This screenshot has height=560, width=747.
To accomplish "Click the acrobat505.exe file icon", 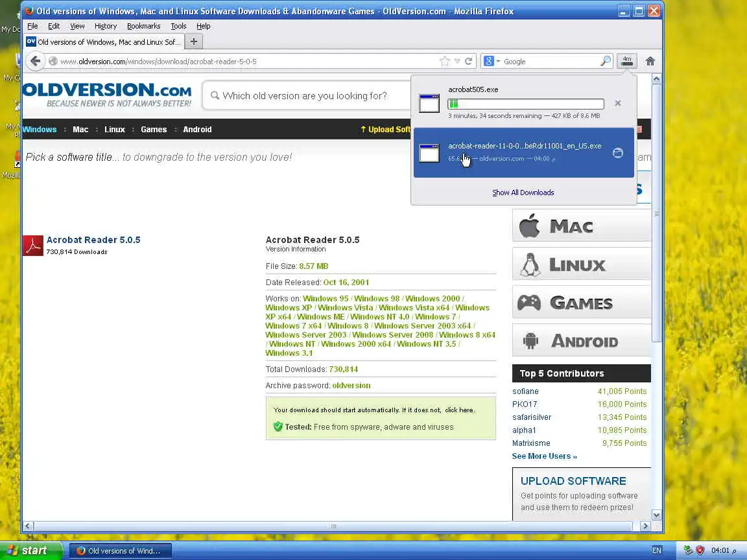I will [429, 103].
